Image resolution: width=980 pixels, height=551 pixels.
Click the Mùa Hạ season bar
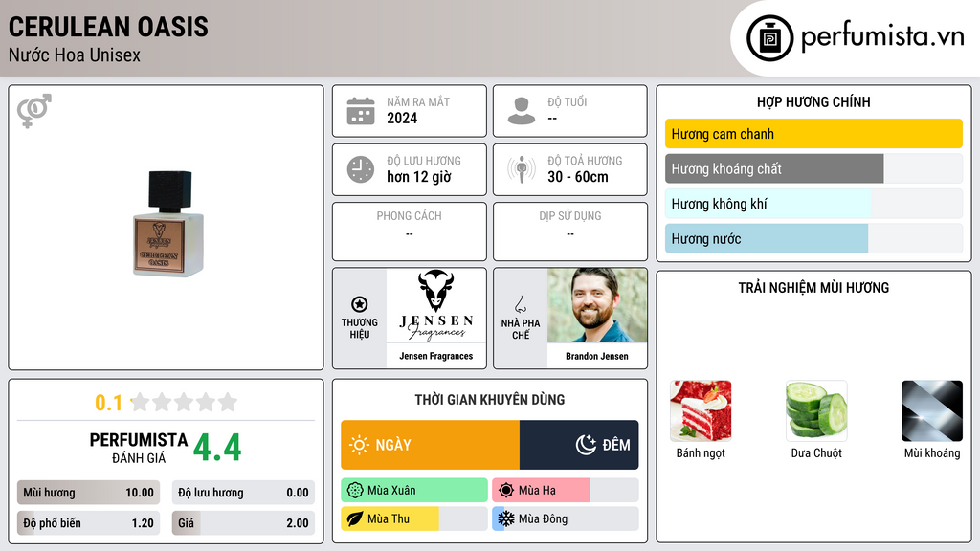click(566, 491)
